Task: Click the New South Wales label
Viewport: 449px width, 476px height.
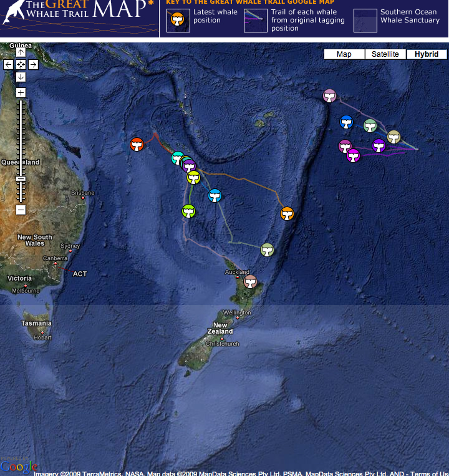Action: tap(34, 240)
